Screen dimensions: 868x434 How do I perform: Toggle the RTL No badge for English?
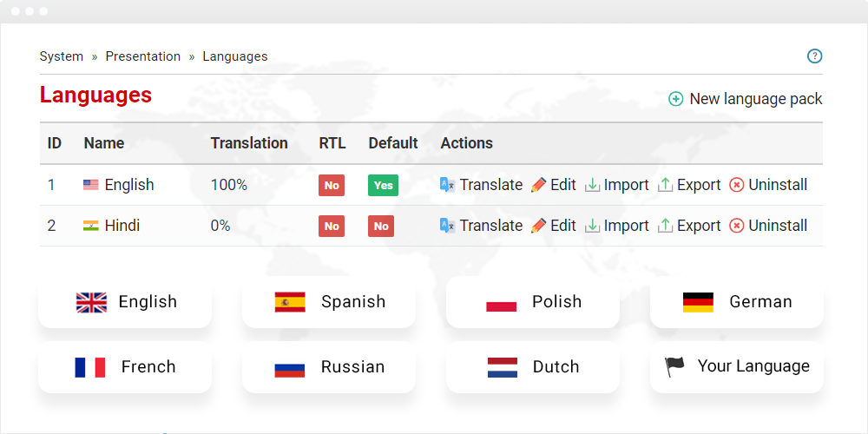[x=332, y=186]
